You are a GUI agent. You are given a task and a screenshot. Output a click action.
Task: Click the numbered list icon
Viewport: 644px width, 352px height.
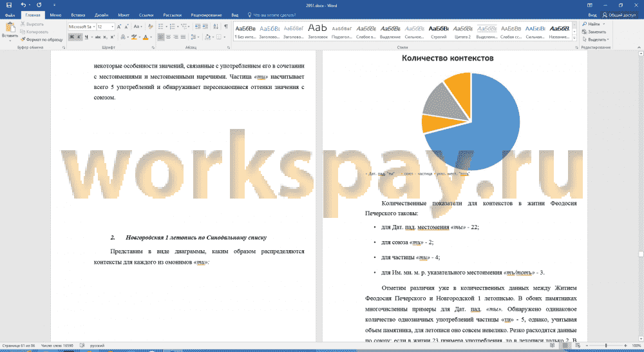pyautogui.click(x=172, y=26)
